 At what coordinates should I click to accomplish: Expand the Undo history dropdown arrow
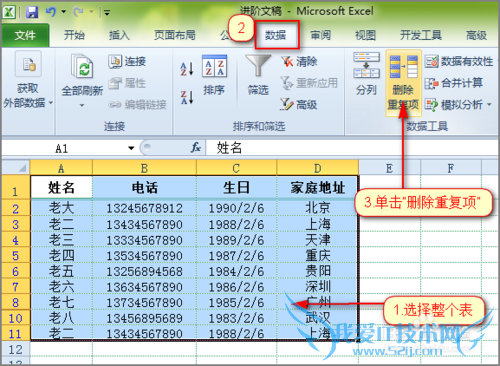click(x=64, y=12)
